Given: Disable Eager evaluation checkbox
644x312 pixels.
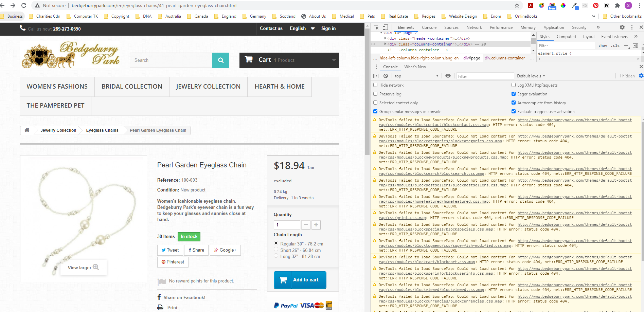Looking at the screenshot, I should (514, 94).
